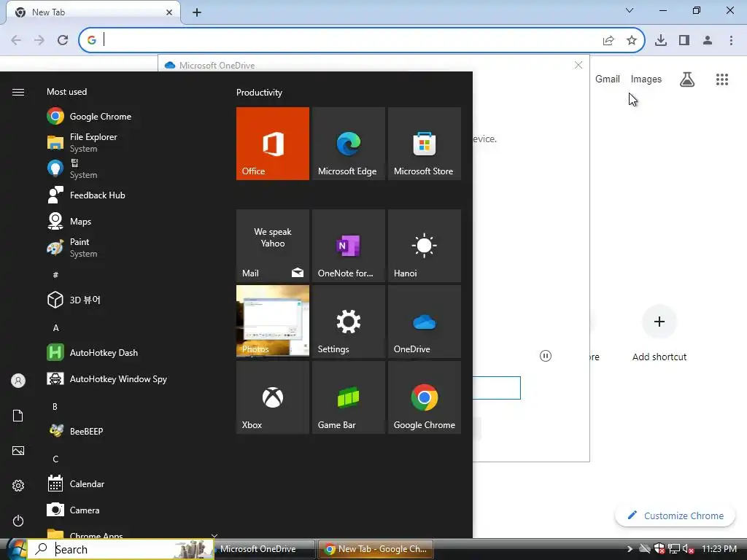747x560 pixels.
Task: Click the muted volume tray icon
Action: (688, 549)
